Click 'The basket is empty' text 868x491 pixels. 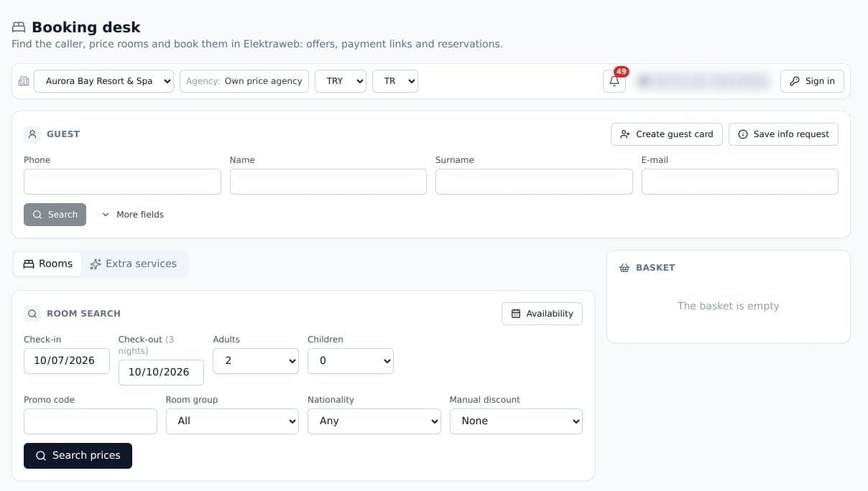(728, 306)
